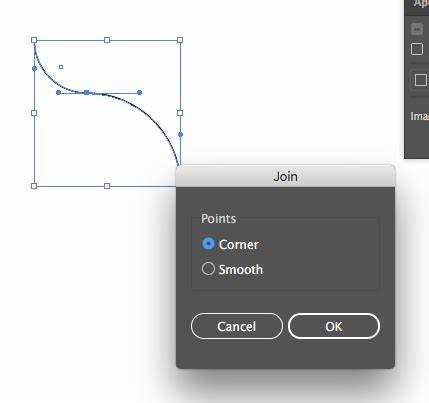Click top-center bounding box handle
The width and height of the screenshot is (429, 403).
[107, 40]
